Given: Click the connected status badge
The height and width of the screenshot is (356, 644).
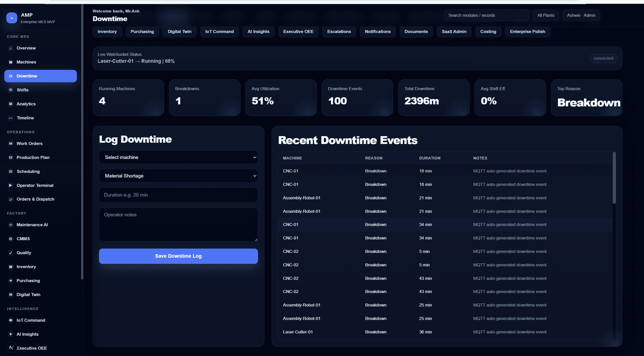Looking at the screenshot, I should [603, 58].
